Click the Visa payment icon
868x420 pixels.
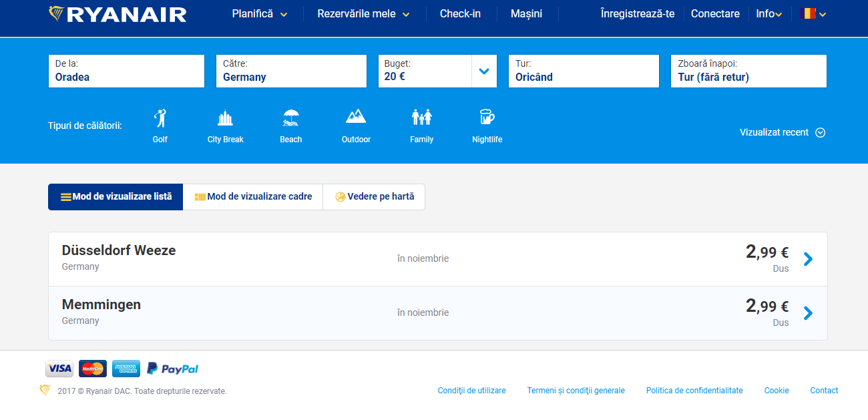click(x=59, y=369)
